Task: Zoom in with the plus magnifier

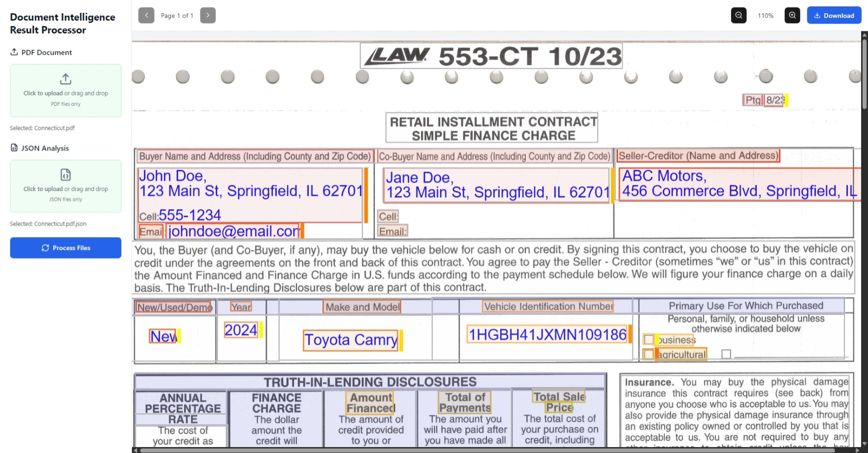Action: coord(792,16)
